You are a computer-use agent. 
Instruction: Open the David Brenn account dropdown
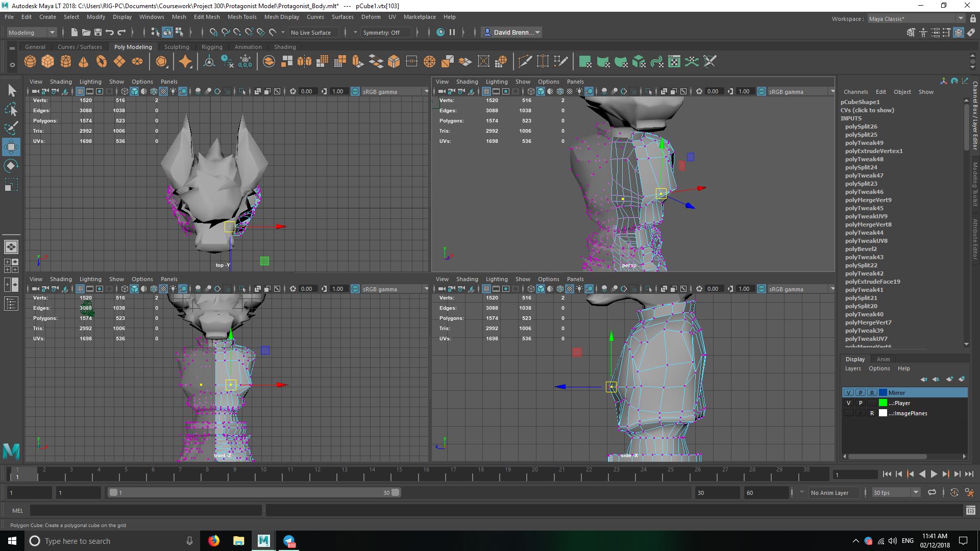coord(511,32)
